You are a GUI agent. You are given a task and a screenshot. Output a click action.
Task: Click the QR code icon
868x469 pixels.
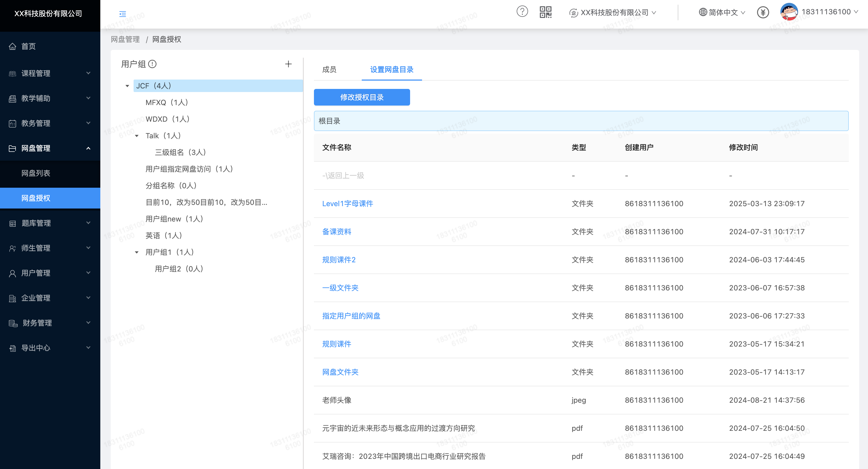point(545,12)
